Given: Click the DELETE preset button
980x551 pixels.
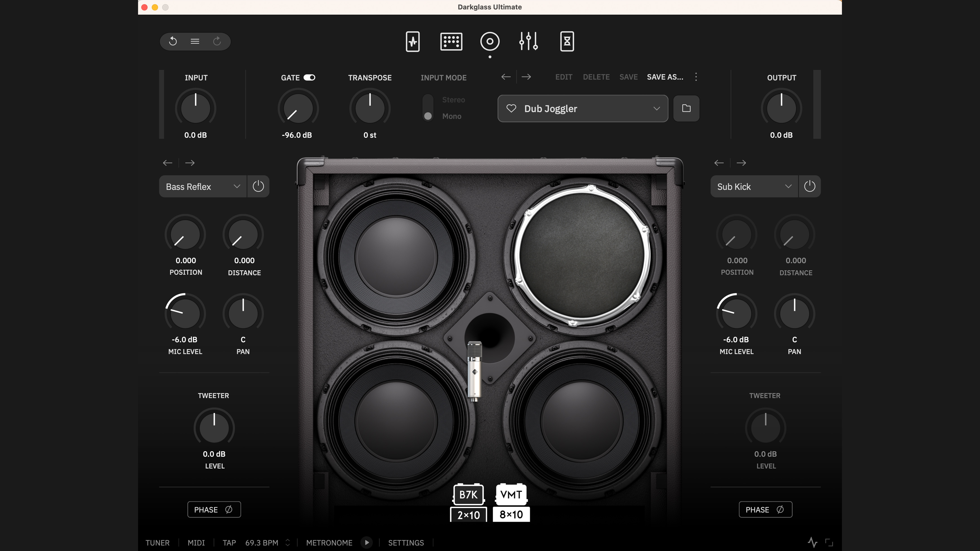Looking at the screenshot, I should pyautogui.click(x=596, y=77).
